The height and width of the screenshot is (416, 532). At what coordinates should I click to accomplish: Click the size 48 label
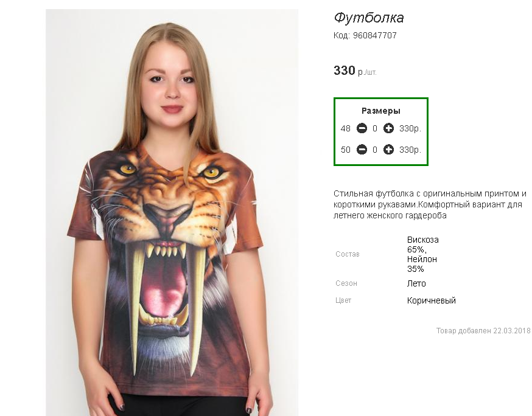345,128
